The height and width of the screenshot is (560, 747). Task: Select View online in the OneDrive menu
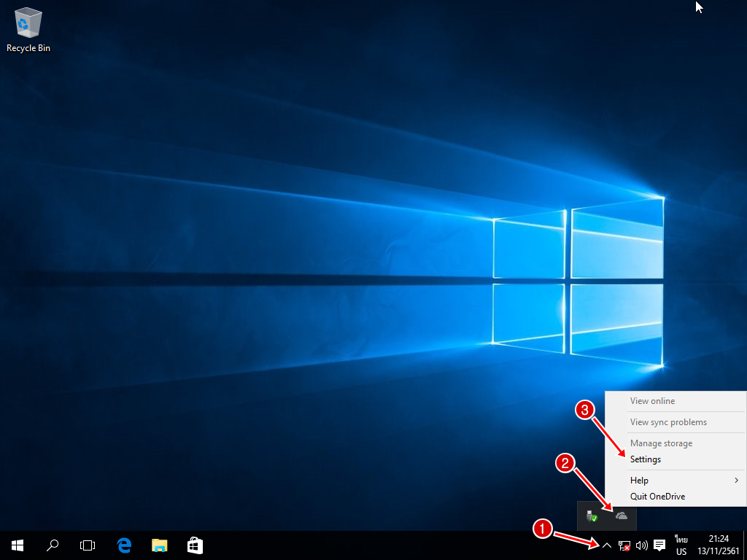[x=652, y=401]
